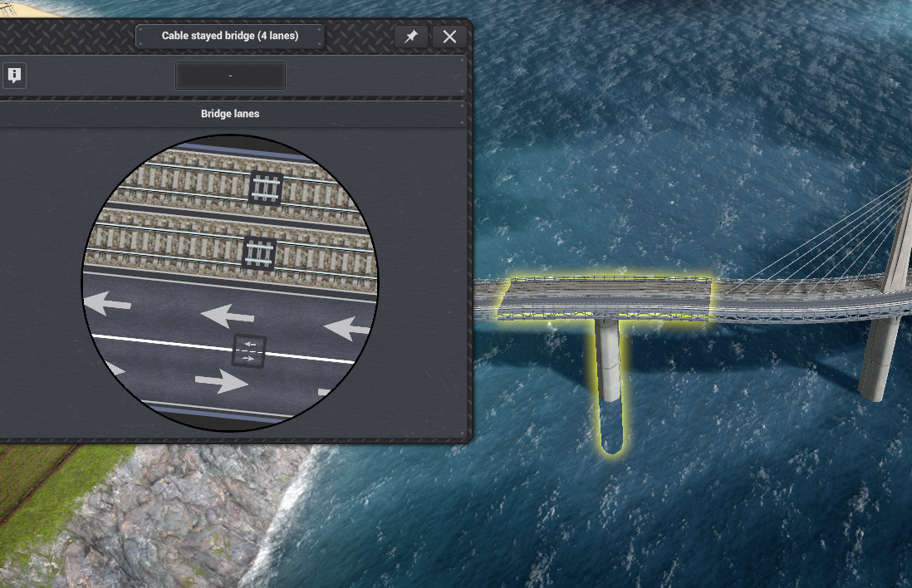Close the Cable stayed bridge window
912x588 pixels.
tap(449, 37)
